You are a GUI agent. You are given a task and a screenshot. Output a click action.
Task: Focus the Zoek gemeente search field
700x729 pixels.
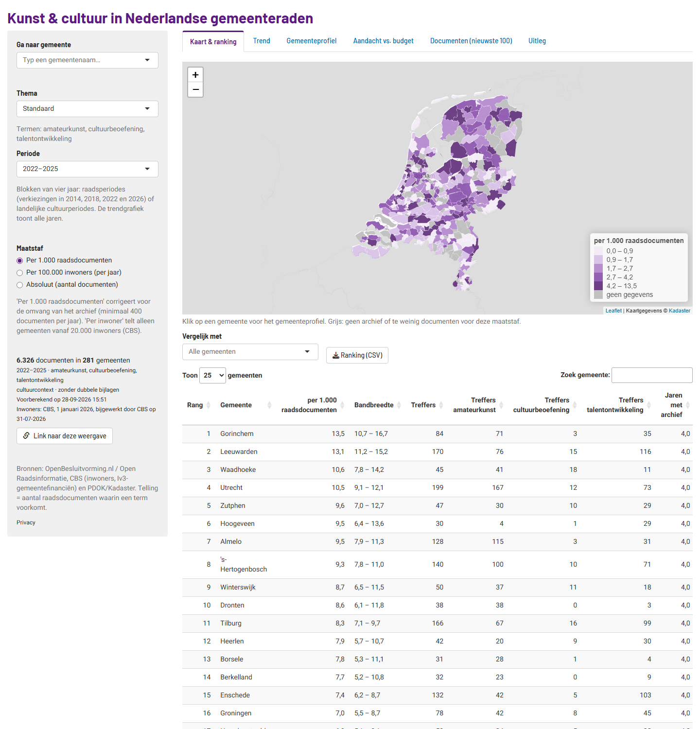(652, 375)
